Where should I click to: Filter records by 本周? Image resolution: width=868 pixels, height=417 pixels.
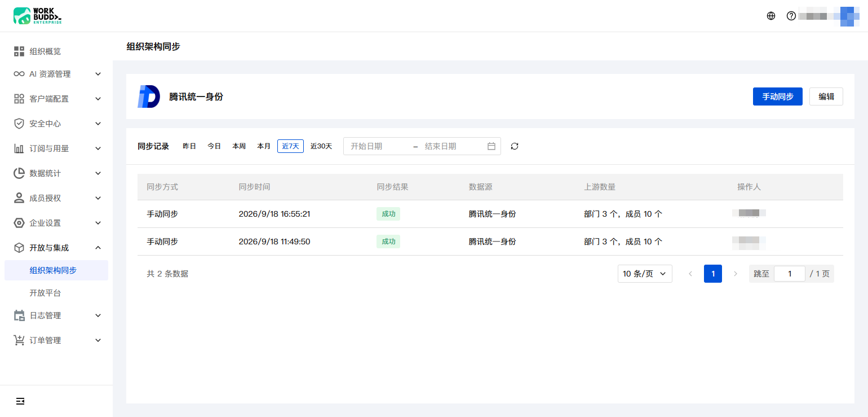[239, 146]
